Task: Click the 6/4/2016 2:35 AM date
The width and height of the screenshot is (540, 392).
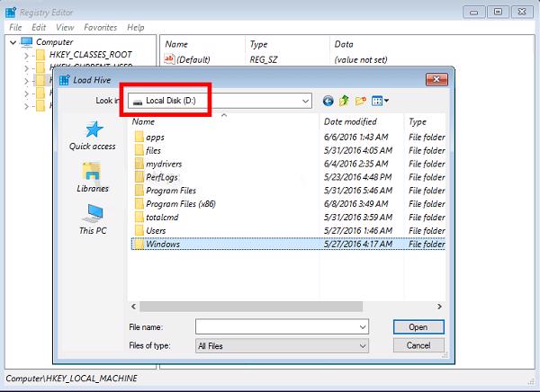Action: (356, 164)
